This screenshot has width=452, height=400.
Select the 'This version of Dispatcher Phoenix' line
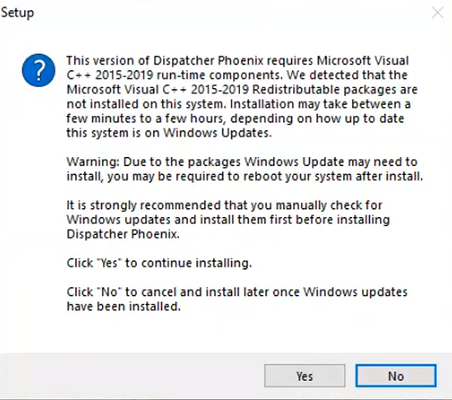[238, 61]
